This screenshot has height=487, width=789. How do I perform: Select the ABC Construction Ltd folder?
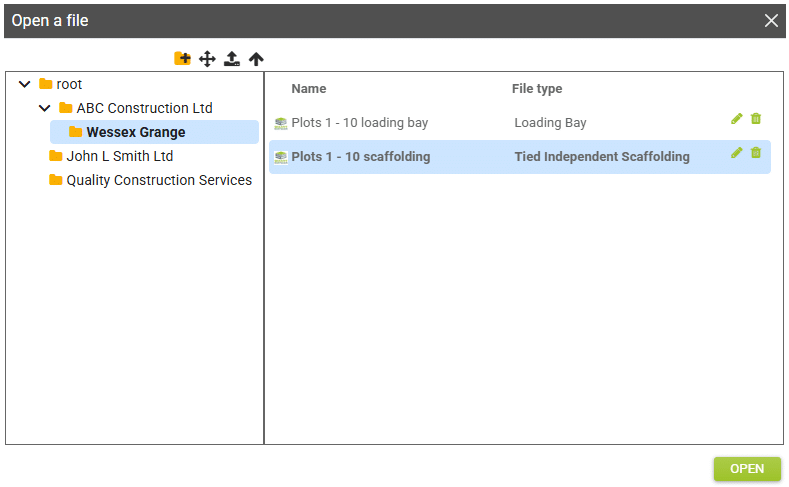click(144, 108)
